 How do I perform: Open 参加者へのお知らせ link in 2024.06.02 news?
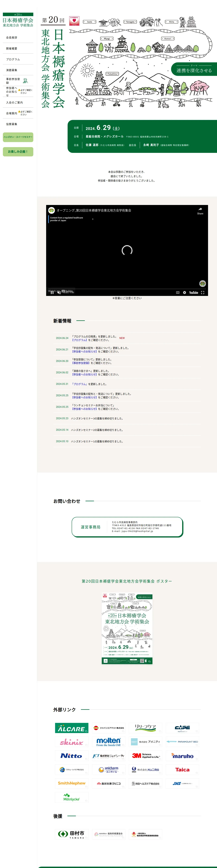[84, 374]
